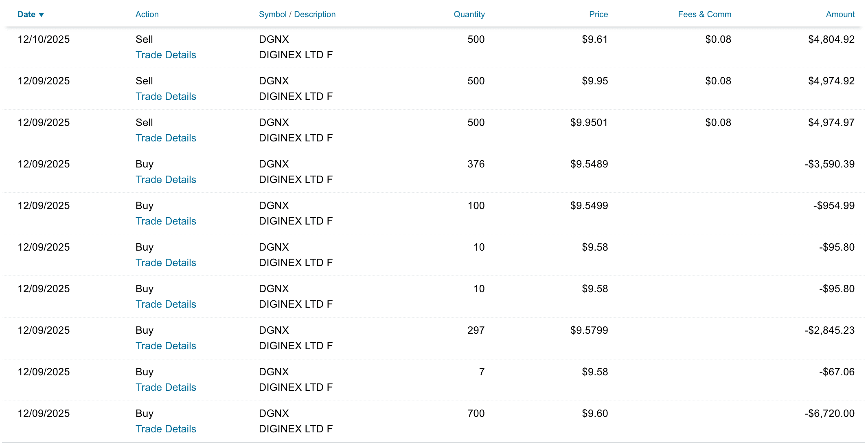Open Trade Details for 297-share buy
The width and height of the screenshot is (868, 445).
(166, 346)
